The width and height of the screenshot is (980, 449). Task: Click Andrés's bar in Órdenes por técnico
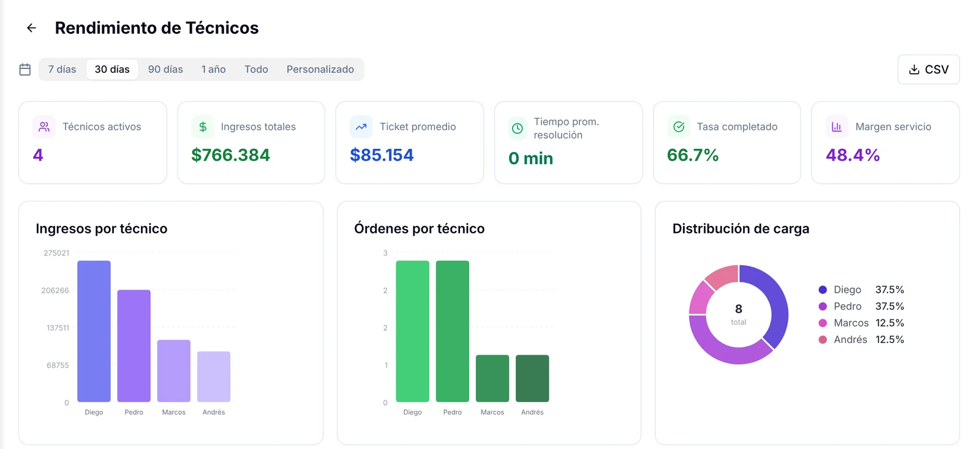[532, 379]
